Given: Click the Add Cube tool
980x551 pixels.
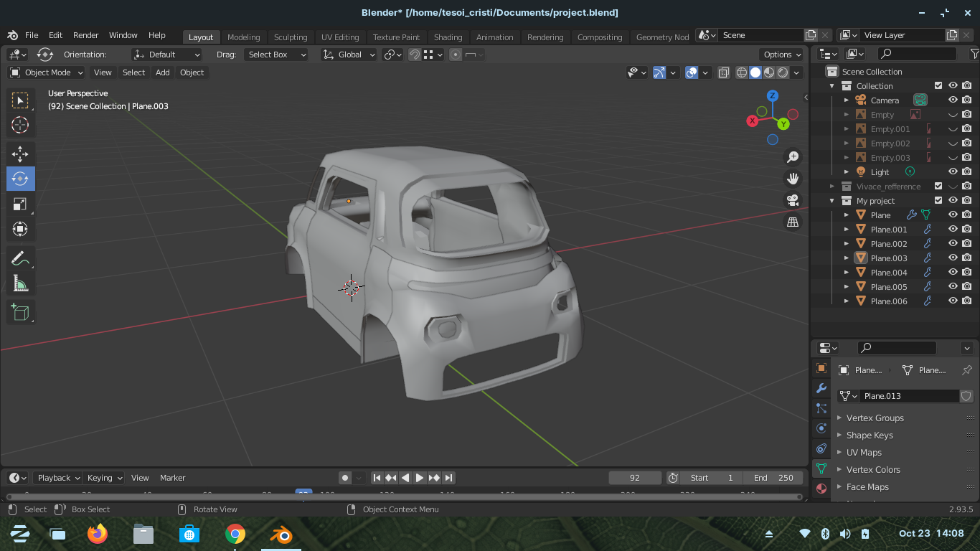Looking at the screenshot, I should point(20,312).
